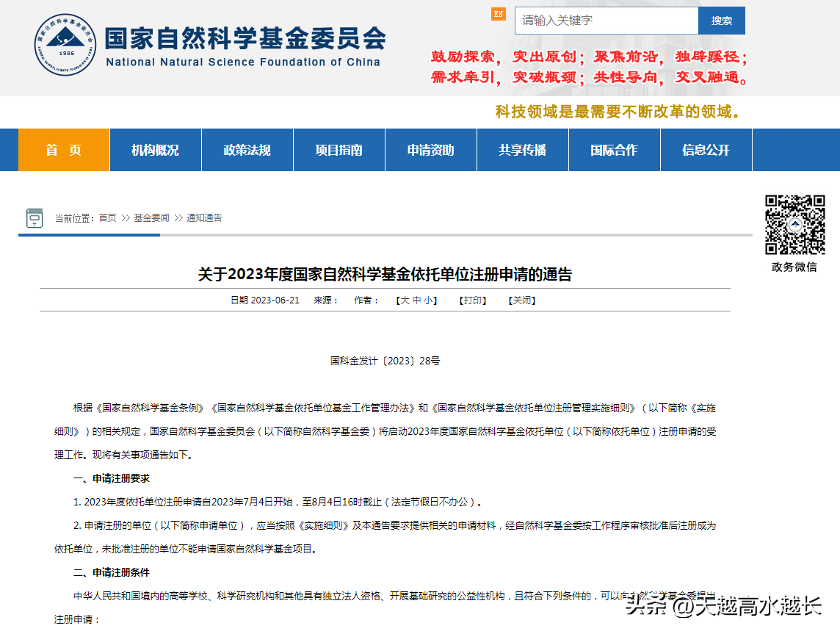Click the golden slogan 科技领域是最需要不断改革的领域
This screenshot has width=840, height=634.
point(618,112)
